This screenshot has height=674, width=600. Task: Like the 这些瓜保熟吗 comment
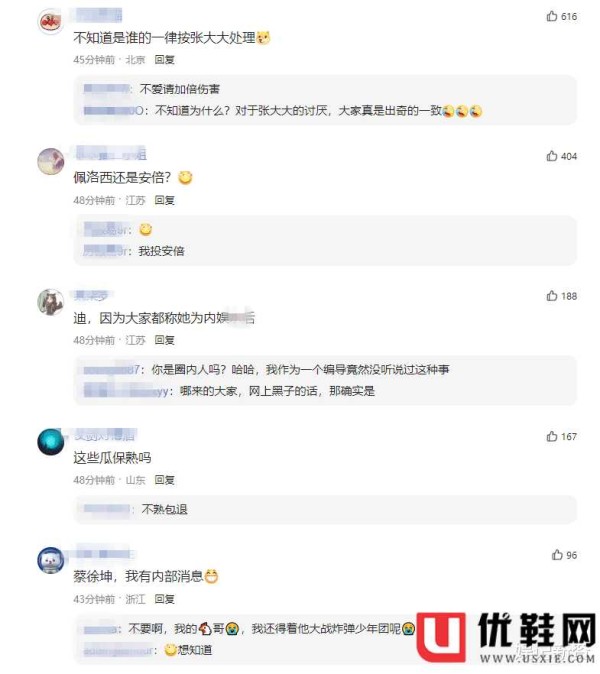pos(552,436)
